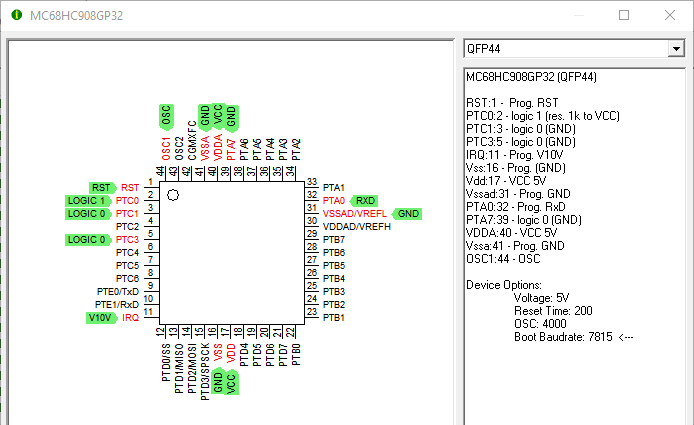The width and height of the screenshot is (694, 425).
Task: Click the PTC4 pin label
Action: [x=127, y=253]
